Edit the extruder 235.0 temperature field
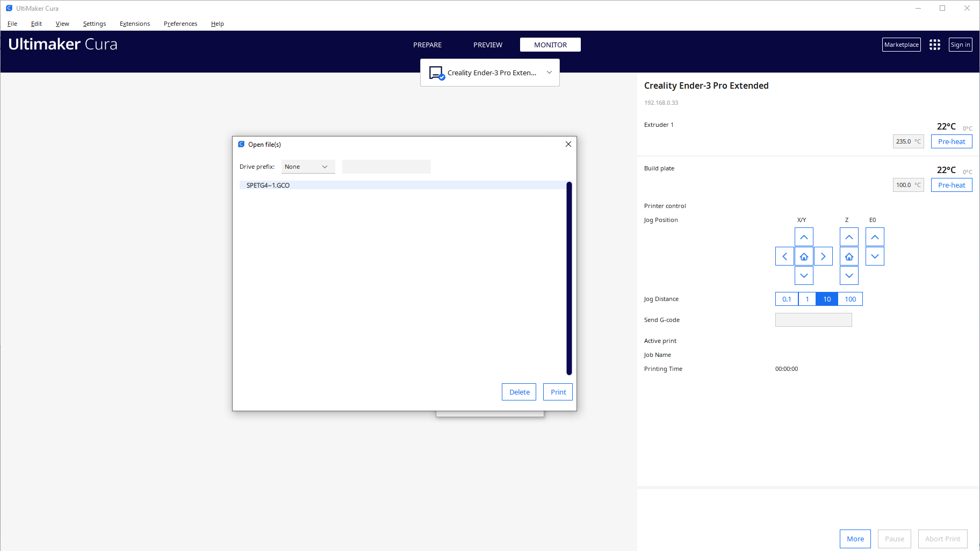 (908, 141)
